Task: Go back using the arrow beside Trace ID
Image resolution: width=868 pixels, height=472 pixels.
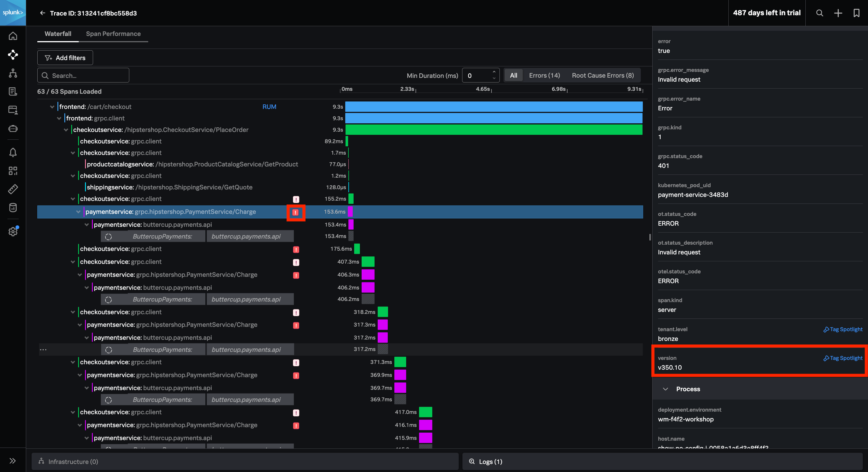Action: (x=43, y=13)
